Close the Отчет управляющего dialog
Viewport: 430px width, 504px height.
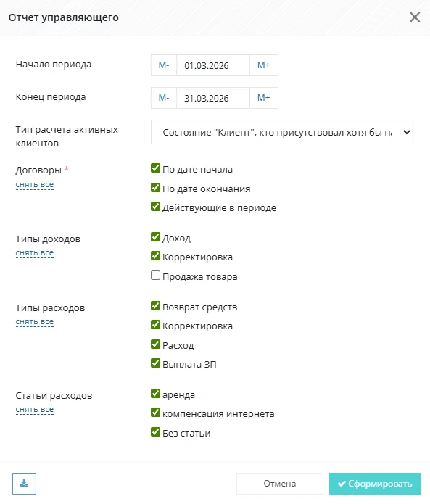pos(415,17)
